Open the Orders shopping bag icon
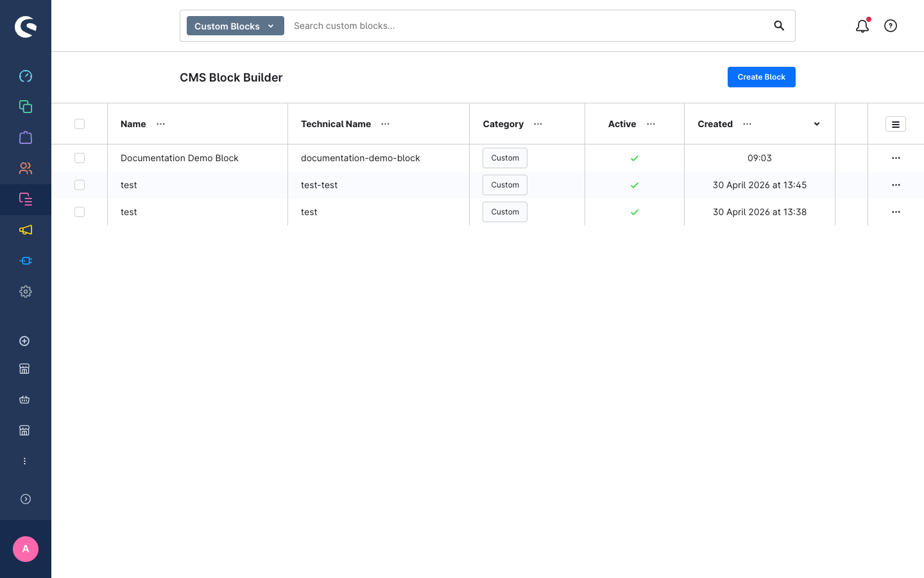Image resolution: width=924 pixels, height=578 pixels. pos(26,137)
